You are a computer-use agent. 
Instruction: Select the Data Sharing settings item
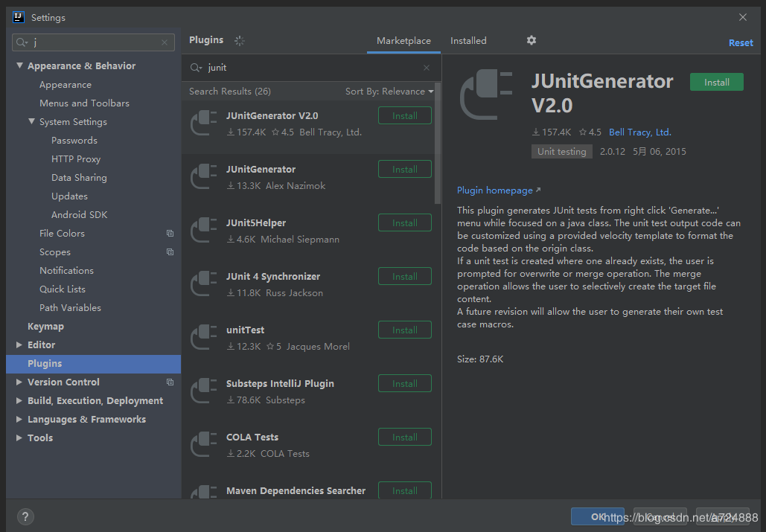point(79,177)
